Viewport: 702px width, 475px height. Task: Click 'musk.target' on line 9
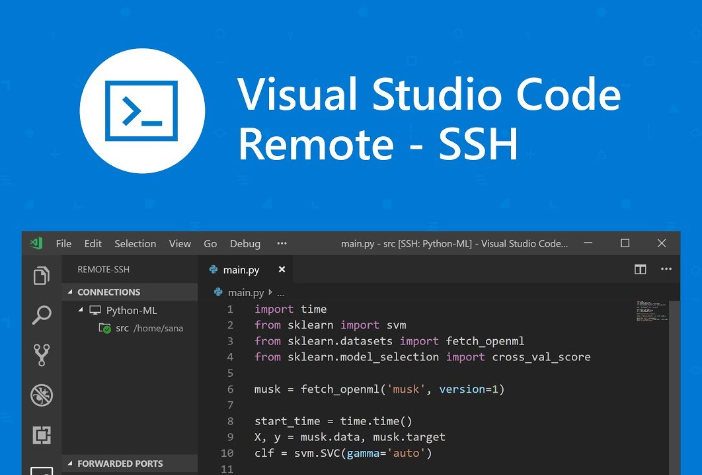tap(409, 437)
